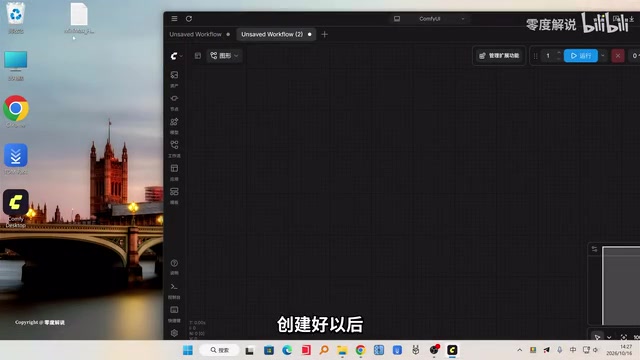Click the Manage Extensions button
640x360 pixels.
[x=499, y=56]
